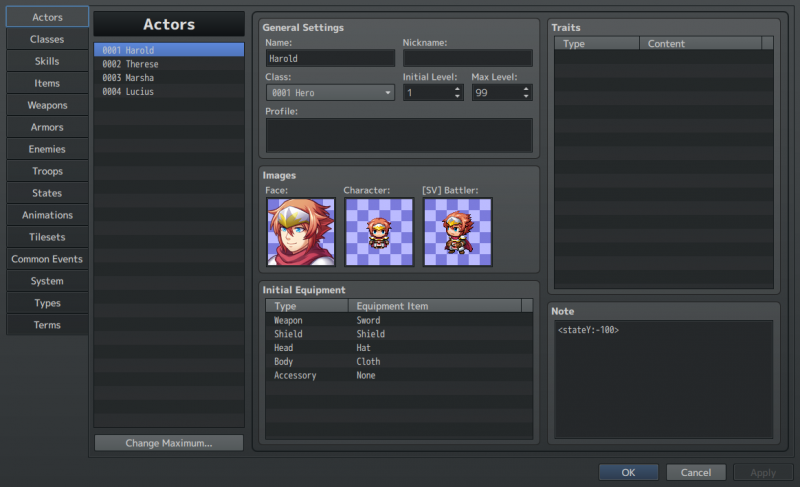Choose the SV Battler image

tap(458, 232)
